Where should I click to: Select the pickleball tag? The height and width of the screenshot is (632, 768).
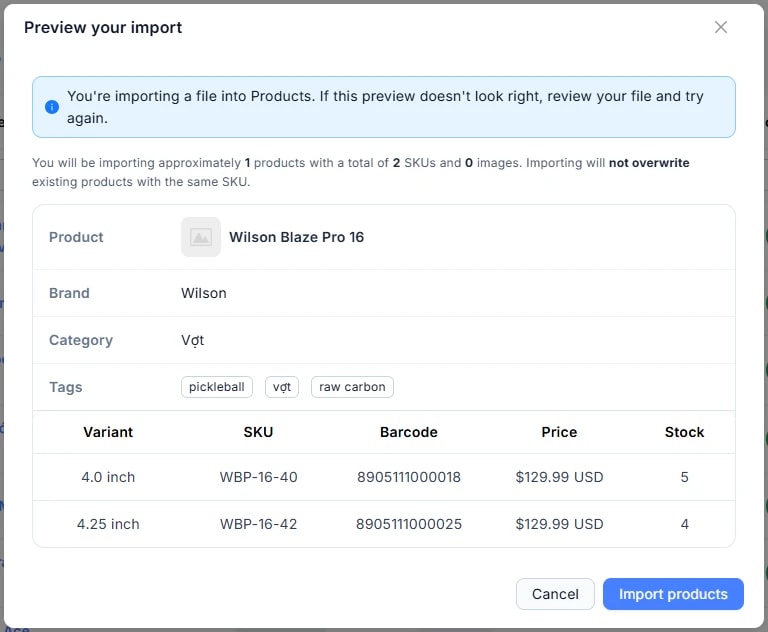pos(216,387)
